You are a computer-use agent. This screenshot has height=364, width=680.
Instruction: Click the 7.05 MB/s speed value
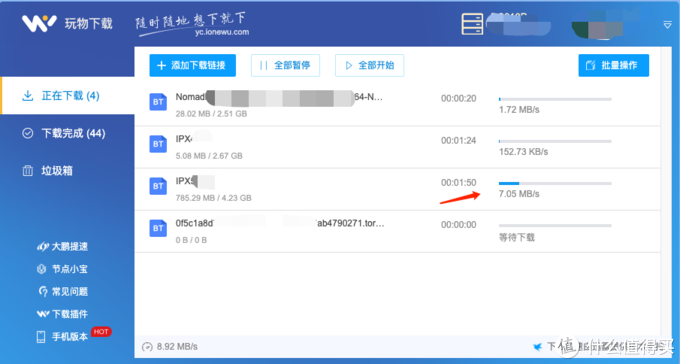pyautogui.click(x=519, y=194)
